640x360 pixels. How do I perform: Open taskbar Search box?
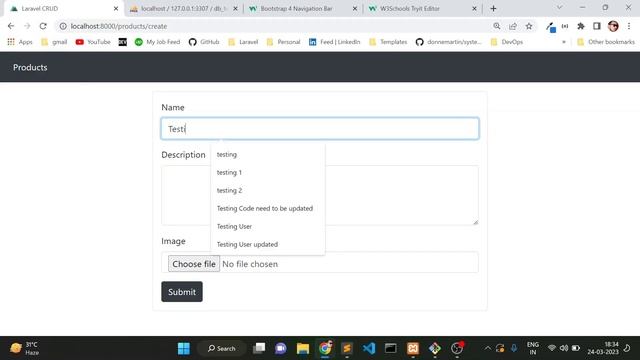pos(222,348)
